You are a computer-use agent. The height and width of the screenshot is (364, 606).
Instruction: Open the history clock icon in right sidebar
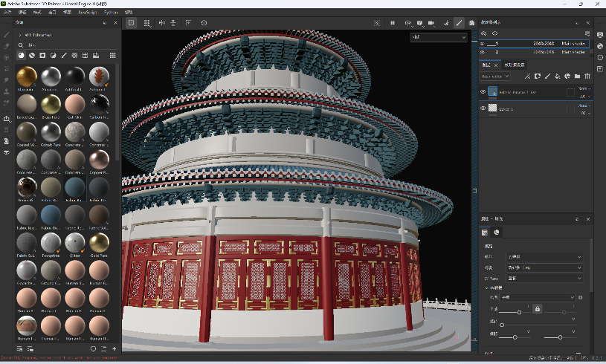click(x=600, y=57)
